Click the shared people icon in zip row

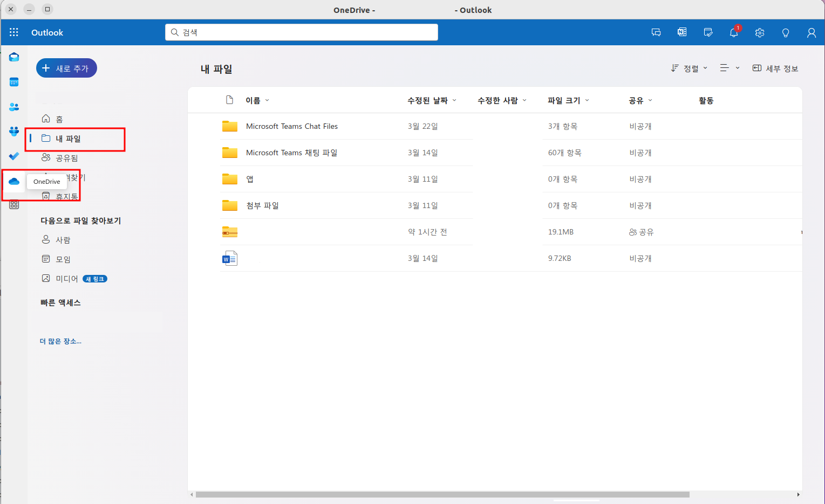pos(633,232)
